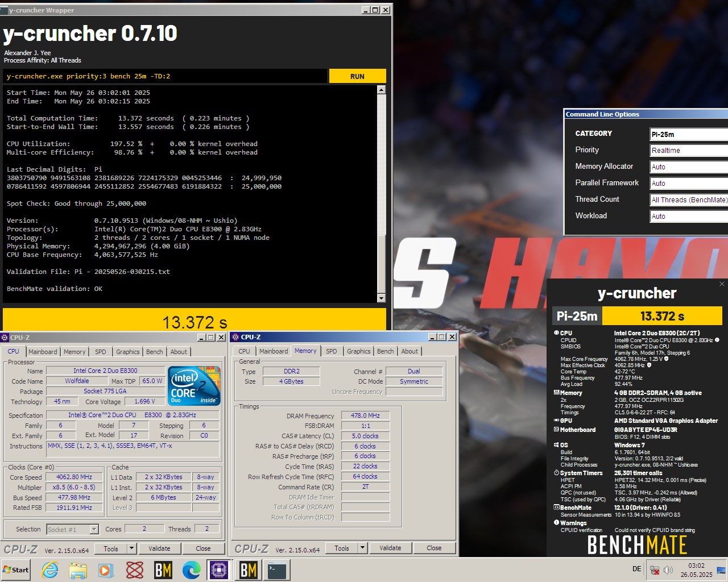
Task: Click the OS Windows icon in BenchMate panel
Action: click(x=556, y=445)
